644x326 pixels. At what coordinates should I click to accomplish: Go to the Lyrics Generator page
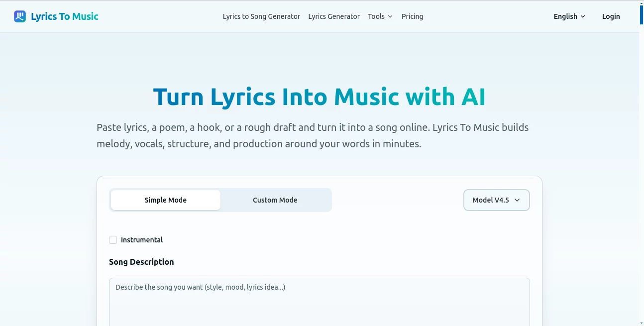coord(334,16)
